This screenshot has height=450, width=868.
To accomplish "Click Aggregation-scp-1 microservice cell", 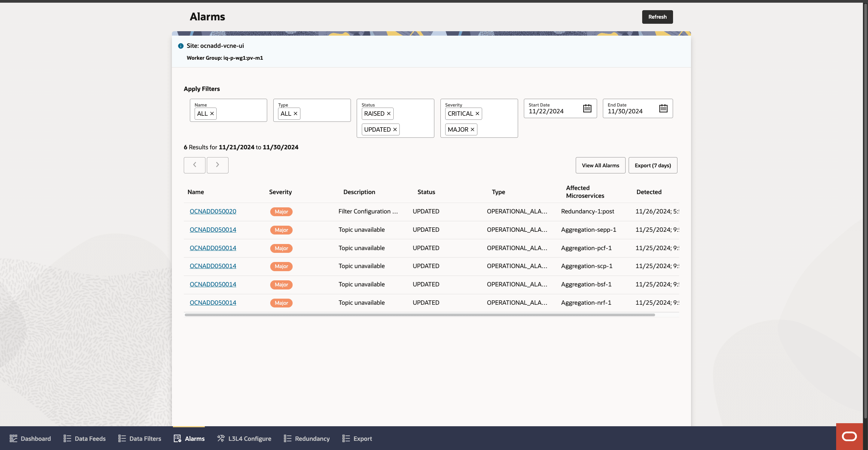I will coord(587,266).
